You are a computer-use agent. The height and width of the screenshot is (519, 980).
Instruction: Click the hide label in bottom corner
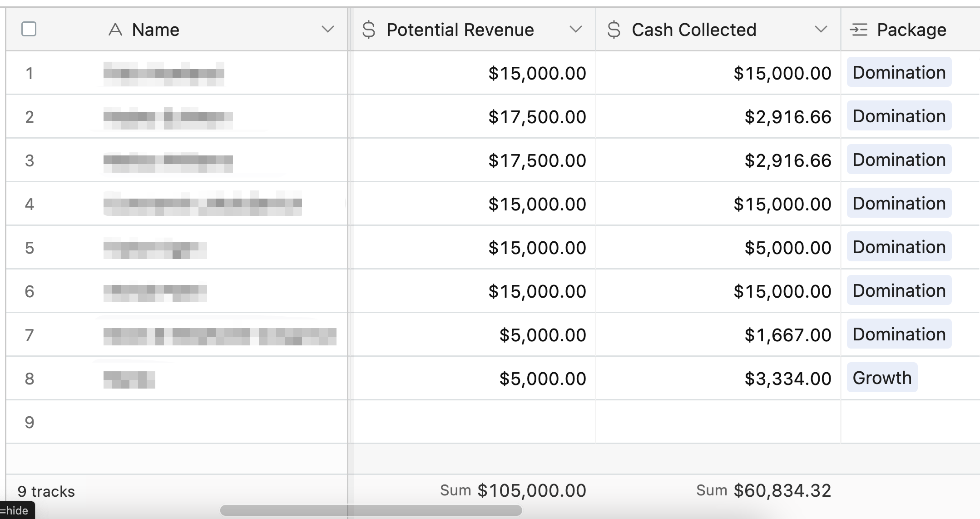click(16, 511)
